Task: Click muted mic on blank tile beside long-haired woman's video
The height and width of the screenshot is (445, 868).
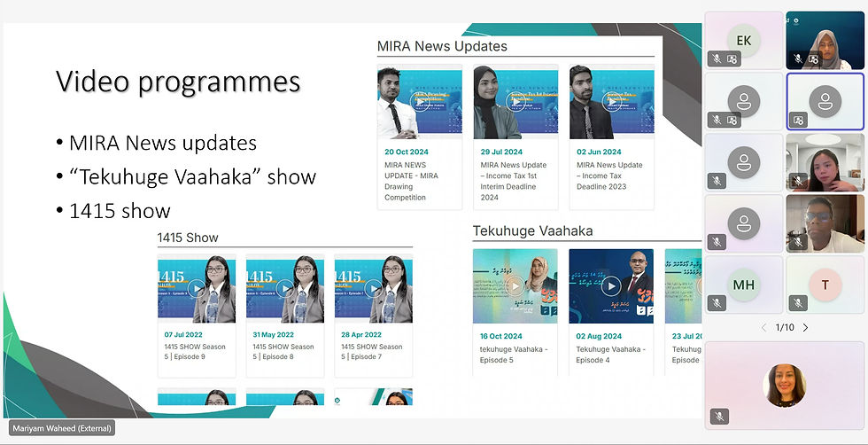Action: pyautogui.click(x=717, y=181)
